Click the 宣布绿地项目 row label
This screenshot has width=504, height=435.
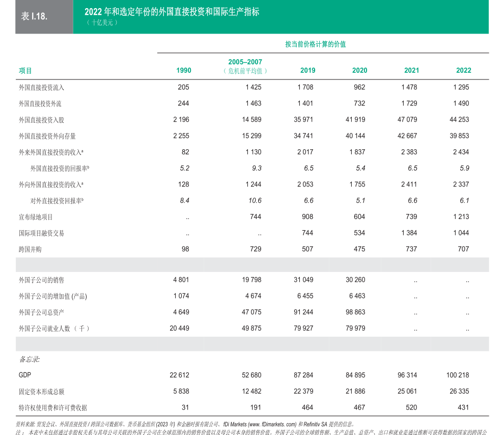36,217
